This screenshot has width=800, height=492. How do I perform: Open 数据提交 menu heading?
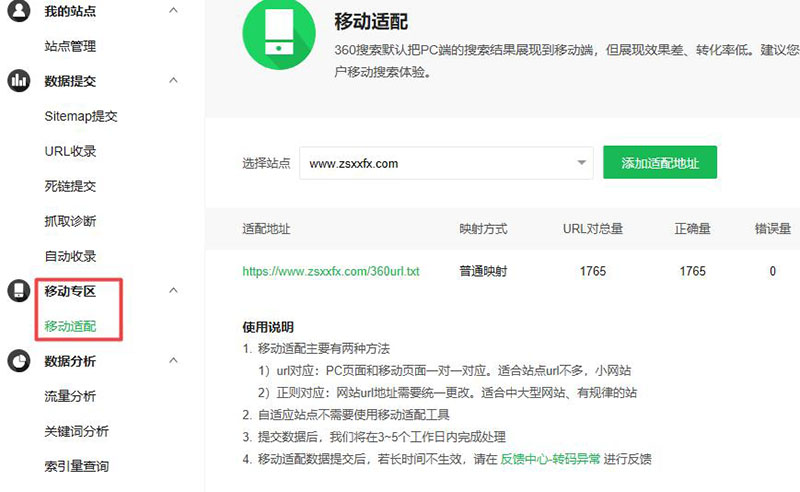(x=70, y=81)
